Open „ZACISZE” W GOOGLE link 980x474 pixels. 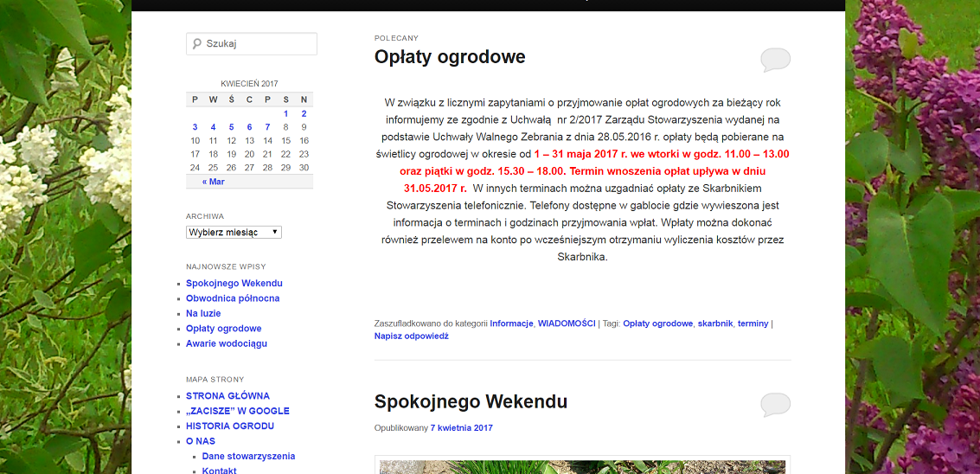click(237, 411)
